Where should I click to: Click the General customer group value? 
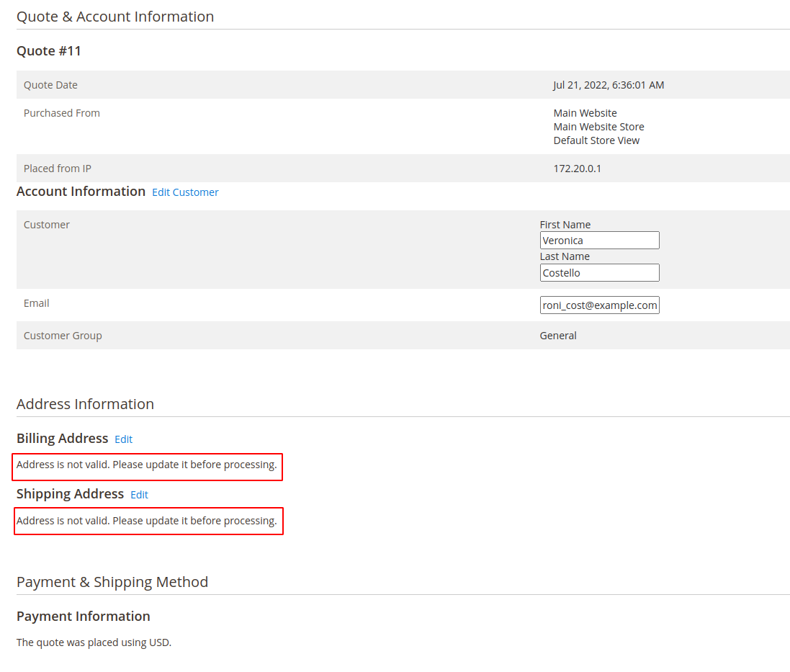[558, 336]
